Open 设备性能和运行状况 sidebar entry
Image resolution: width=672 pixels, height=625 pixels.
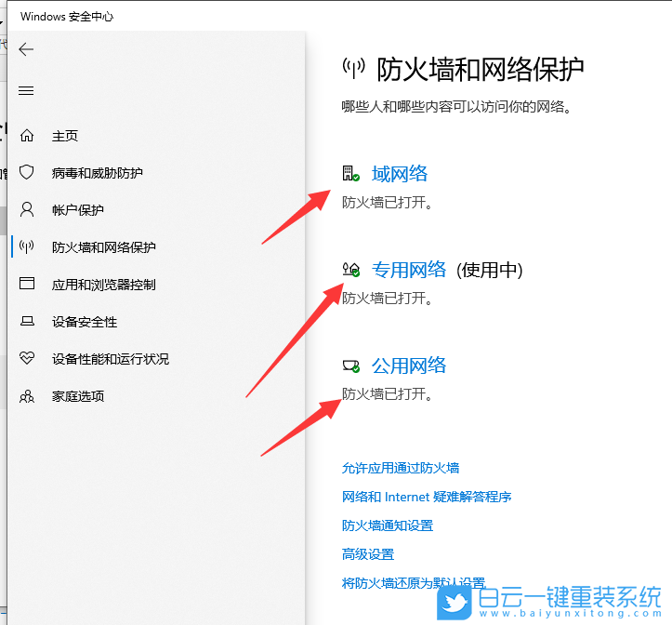(x=111, y=359)
